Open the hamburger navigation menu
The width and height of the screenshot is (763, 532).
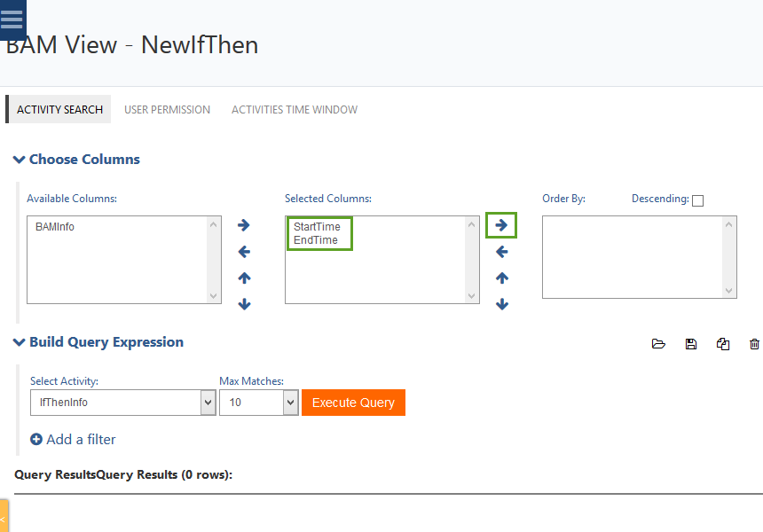point(12,19)
